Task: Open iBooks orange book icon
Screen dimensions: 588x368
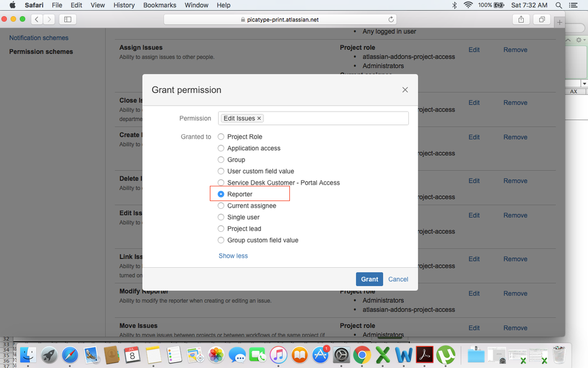Action: (x=299, y=355)
